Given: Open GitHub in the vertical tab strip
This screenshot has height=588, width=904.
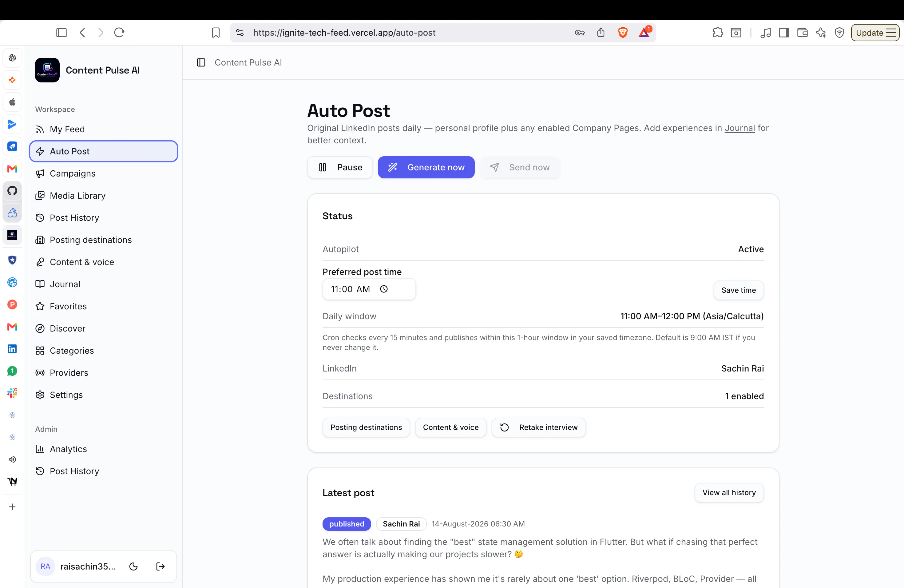Looking at the screenshot, I should pos(13,191).
